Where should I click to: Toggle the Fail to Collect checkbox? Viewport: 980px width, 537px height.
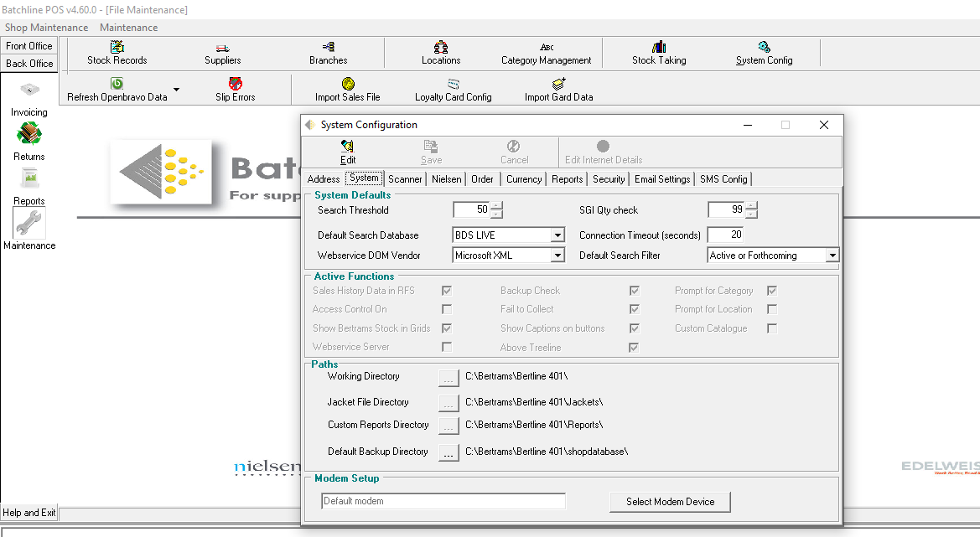point(635,309)
